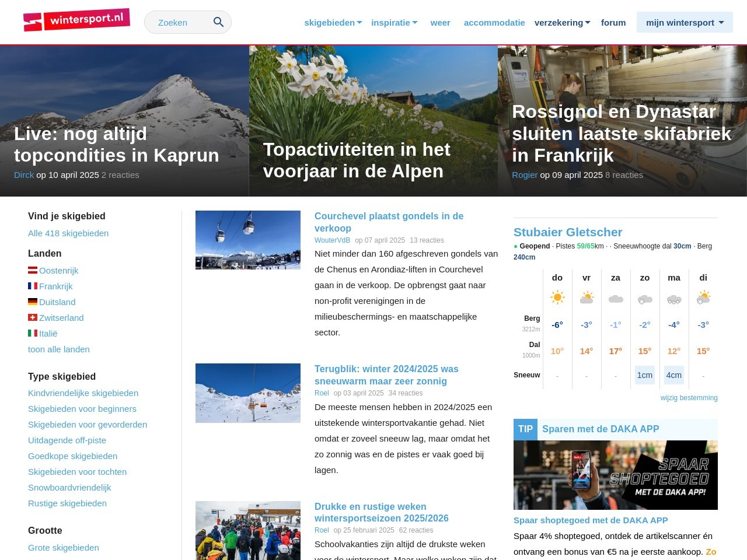The image size is (747, 560).
Task: Open Skigebieden voor gevorderden link
Action: [88, 424]
